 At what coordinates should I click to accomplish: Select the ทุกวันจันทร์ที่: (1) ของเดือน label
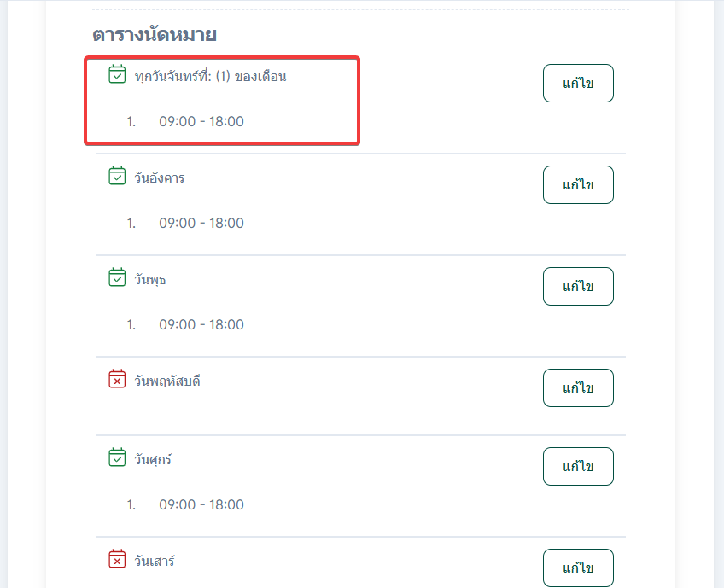tap(210, 77)
